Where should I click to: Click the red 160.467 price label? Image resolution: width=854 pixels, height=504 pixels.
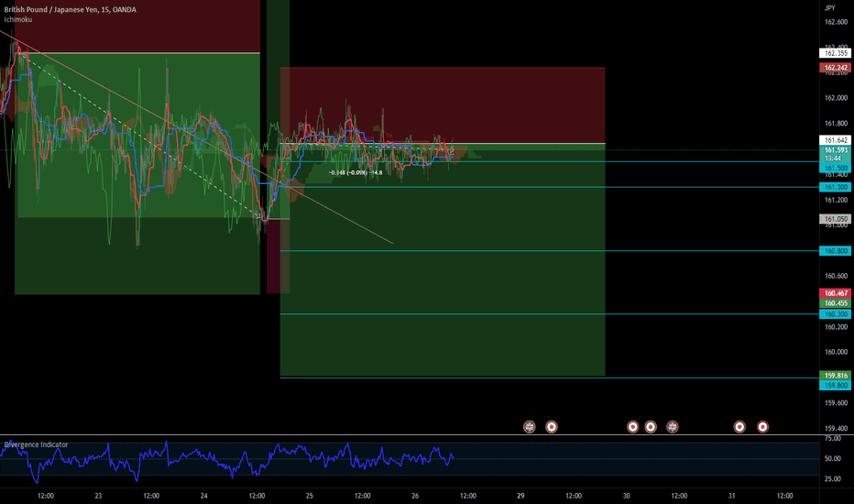tap(836, 293)
